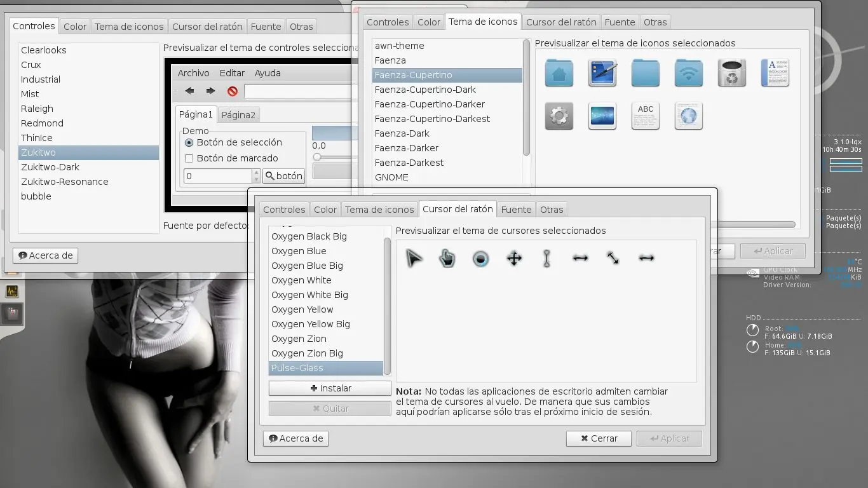Viewport: 868px width, 488px height.
Task: Open the Editar menu in the preview
Action: [x=233, y=73]
